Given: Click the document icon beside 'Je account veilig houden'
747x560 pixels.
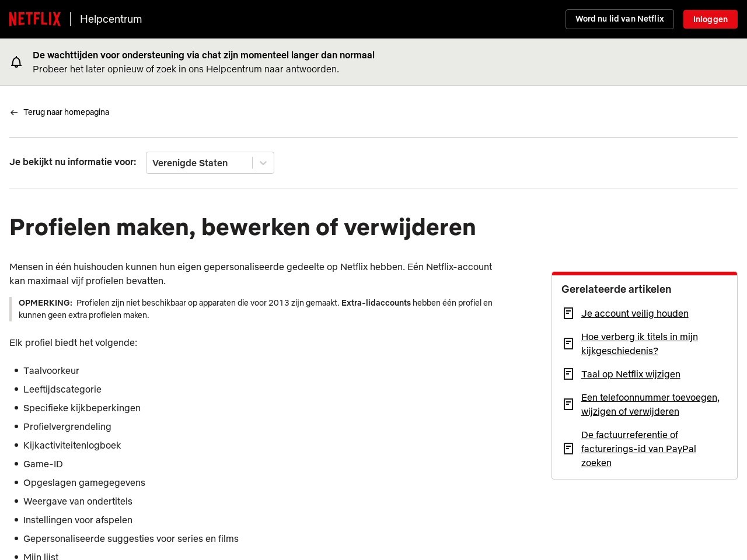Looking at the screenshot, I should click(568, 313).
